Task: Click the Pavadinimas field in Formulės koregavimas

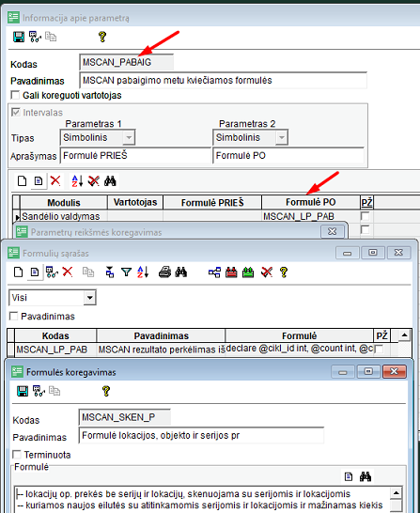Action: coord(201,435)
